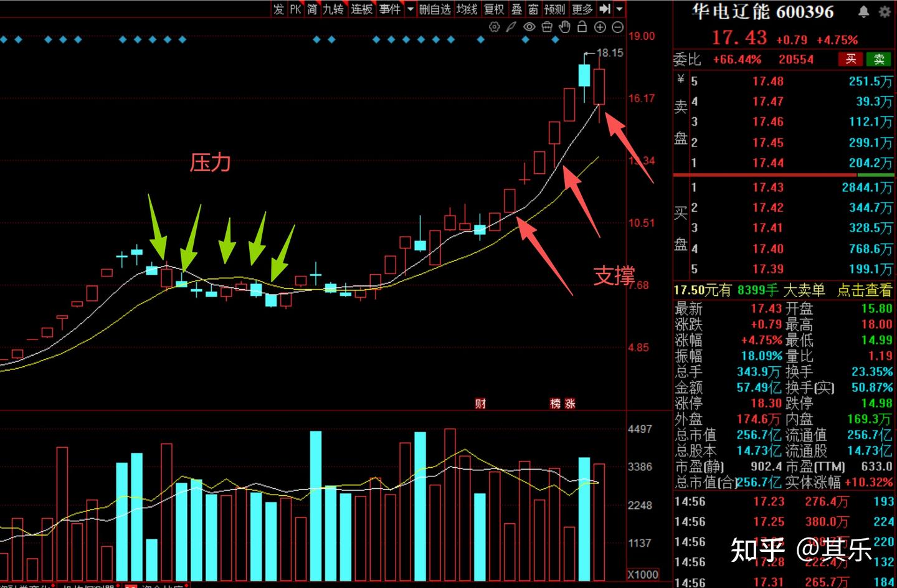Click the 委比 +66.44% value
Viewport: 897px width, 588px height.
(737, 59)
